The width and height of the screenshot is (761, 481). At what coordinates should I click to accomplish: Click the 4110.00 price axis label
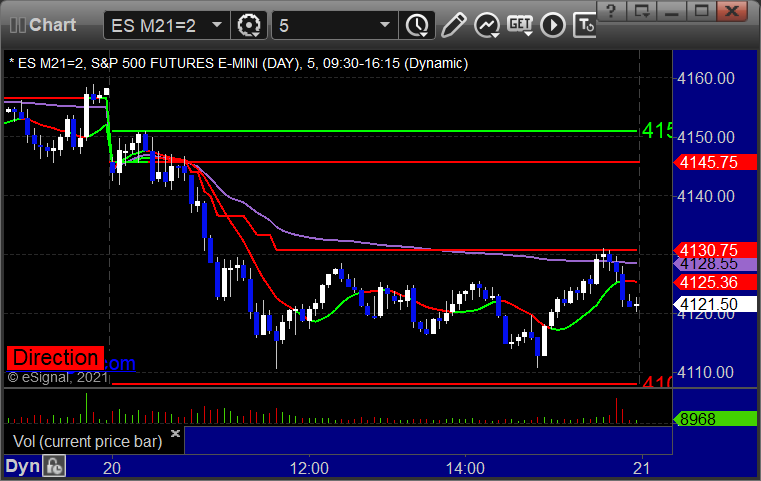[x=706, y=372]
